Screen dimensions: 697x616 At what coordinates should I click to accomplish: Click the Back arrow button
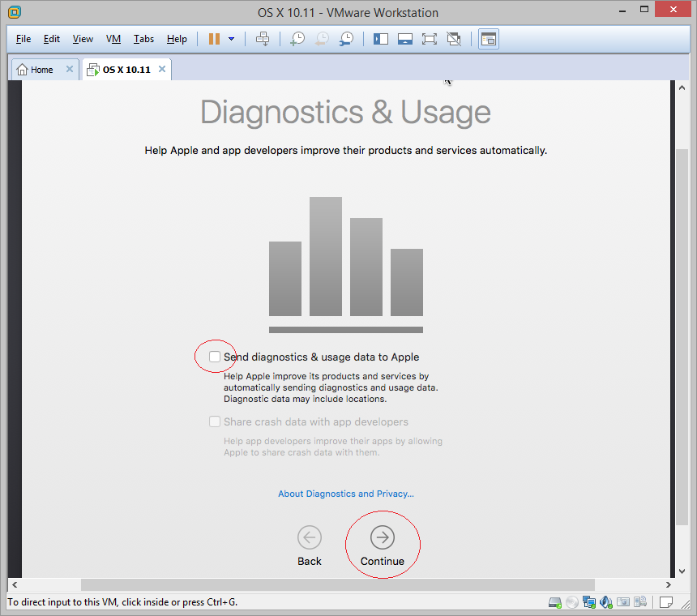point(310,537)
